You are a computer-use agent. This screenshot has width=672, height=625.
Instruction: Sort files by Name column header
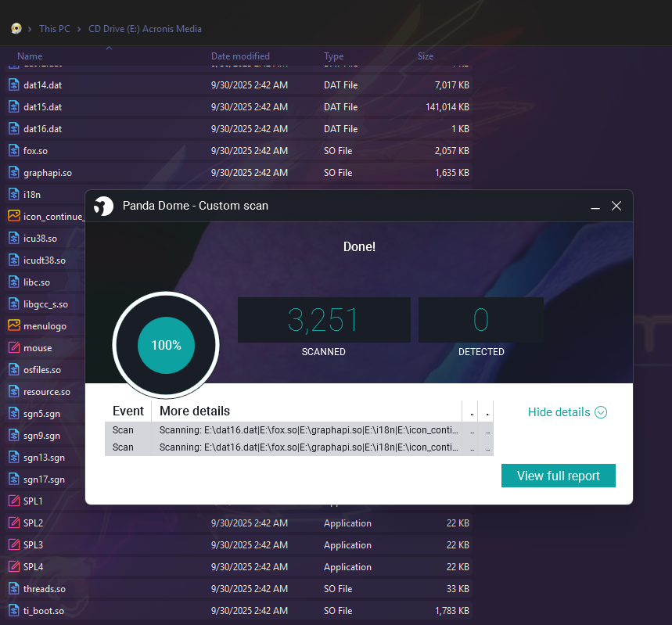(30, 56)
